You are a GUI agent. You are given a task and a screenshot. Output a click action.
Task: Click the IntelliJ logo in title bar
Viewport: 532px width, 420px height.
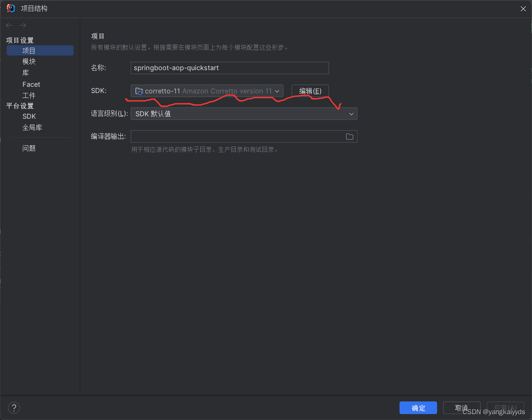point(11,8)
